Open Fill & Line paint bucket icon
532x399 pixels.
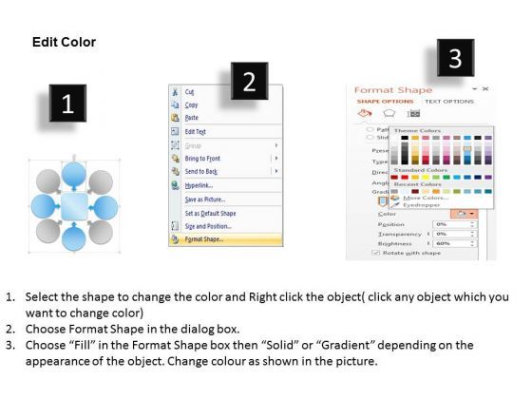(x=365, y=113)
